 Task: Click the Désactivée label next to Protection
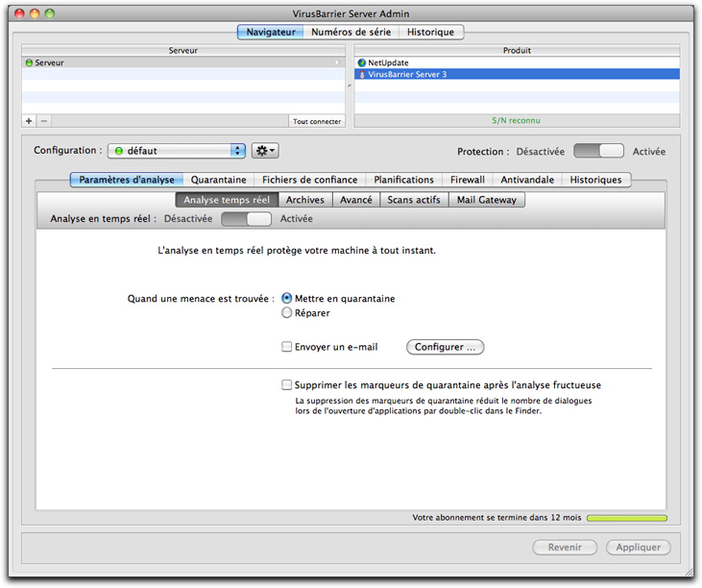coord(541,152)
